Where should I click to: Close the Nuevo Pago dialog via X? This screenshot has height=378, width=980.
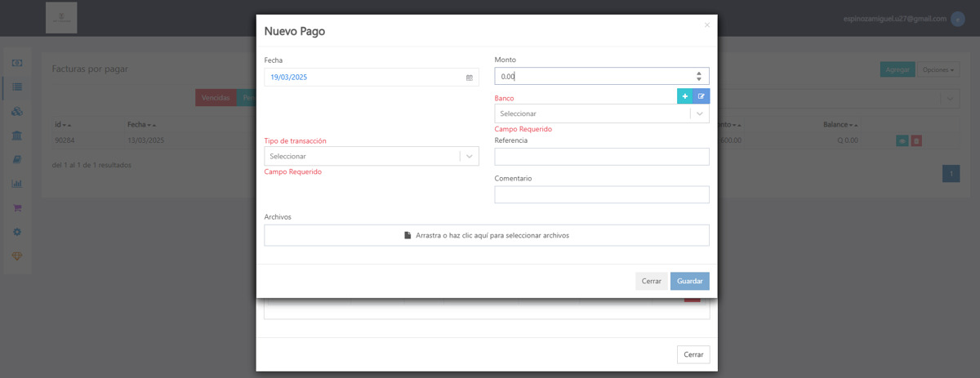707,25
